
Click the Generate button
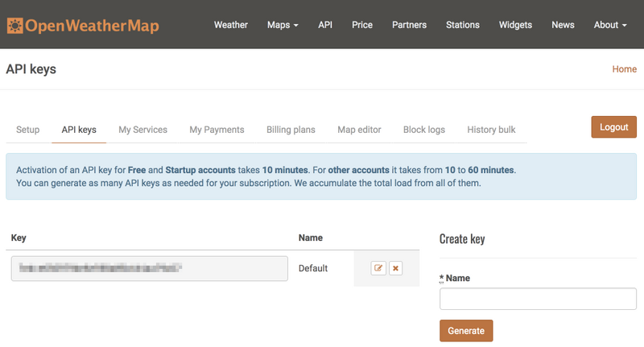466,331
